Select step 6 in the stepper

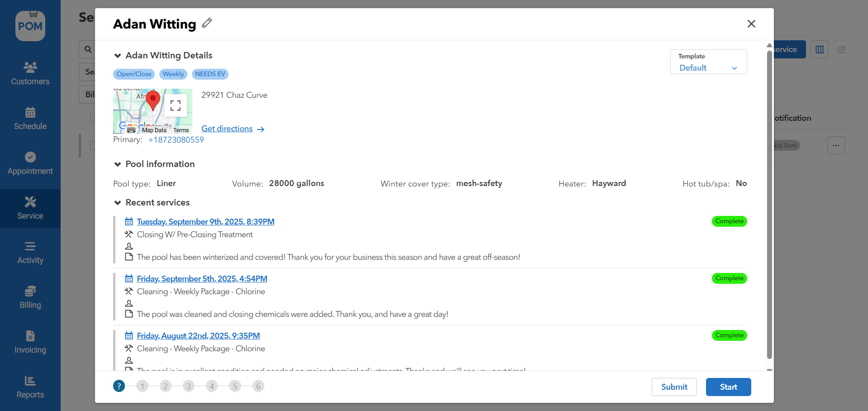click(x=258, y=386)
